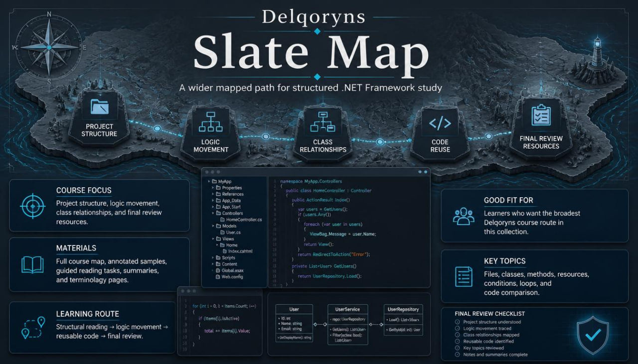Image resolution: width=638 pixels, height=364 pixels.
Task: Click the shield checkmark icon
Action: point(592,336)
